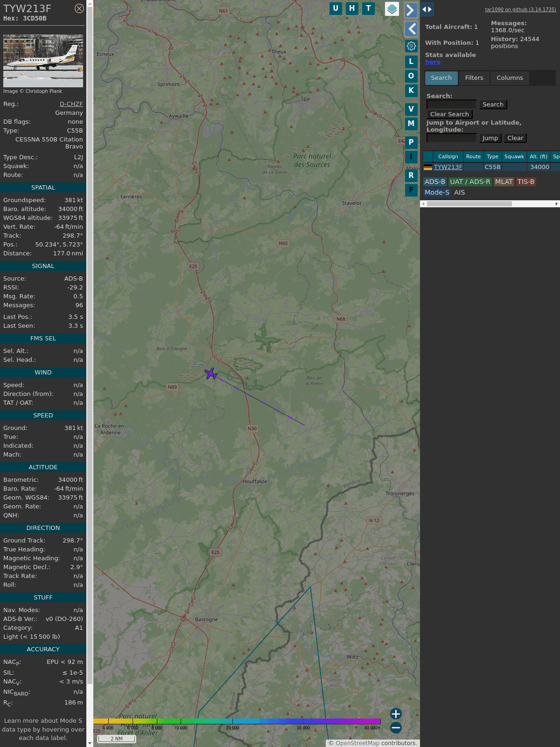The image size is (560, 747).
Task: Sort table by Type column
Action: [492, 157]
